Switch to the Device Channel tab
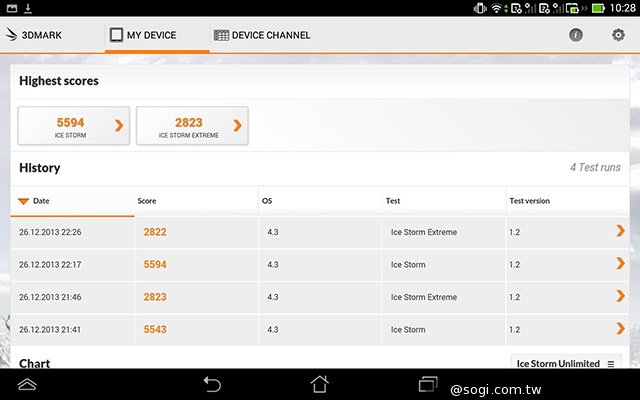The width and height of the screenshot is (640, 400). point(262,35)
